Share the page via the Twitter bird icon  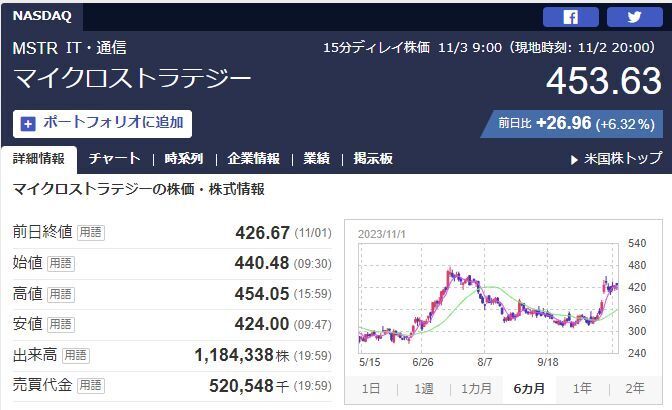(634, 17)
